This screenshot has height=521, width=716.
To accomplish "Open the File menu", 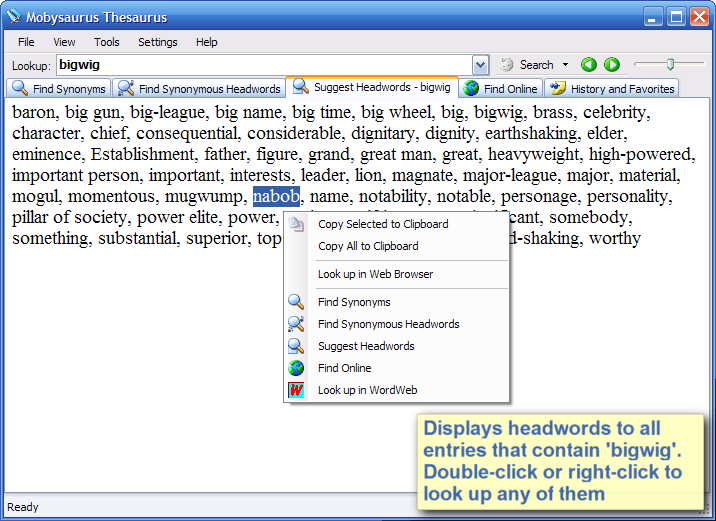I will tap(26, 42).
